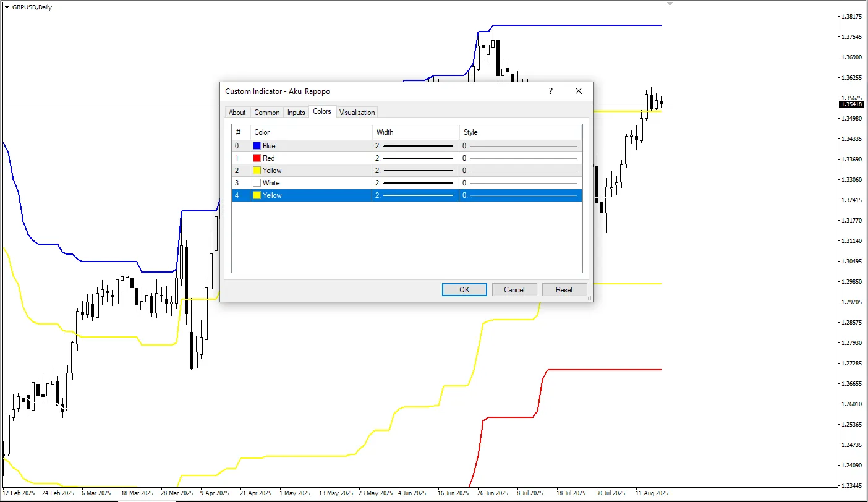Click the triangle icon beside GBPUSD,Daily
868x502 pixels.
7,7
